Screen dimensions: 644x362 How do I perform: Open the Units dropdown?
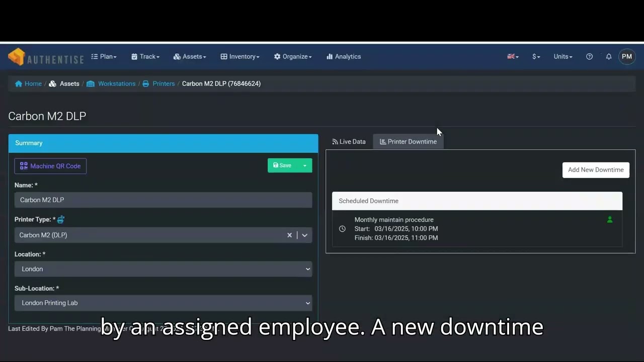[x=563, y=57]
